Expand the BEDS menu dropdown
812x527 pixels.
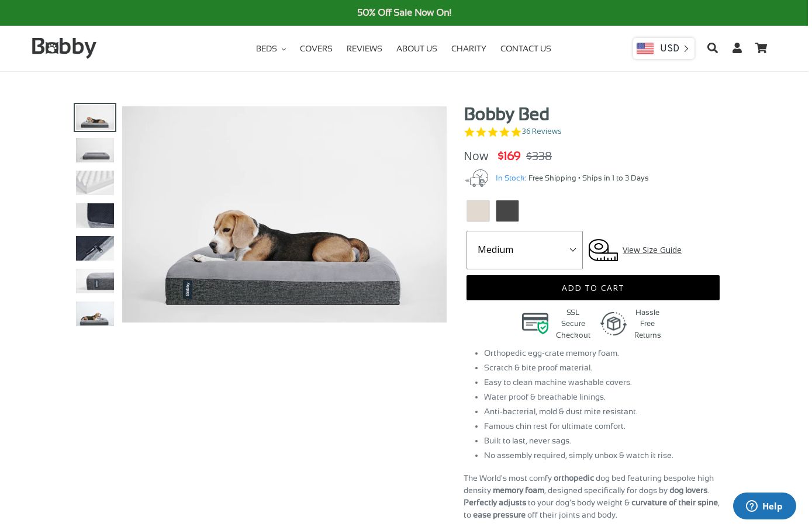(x=271, y=48)
